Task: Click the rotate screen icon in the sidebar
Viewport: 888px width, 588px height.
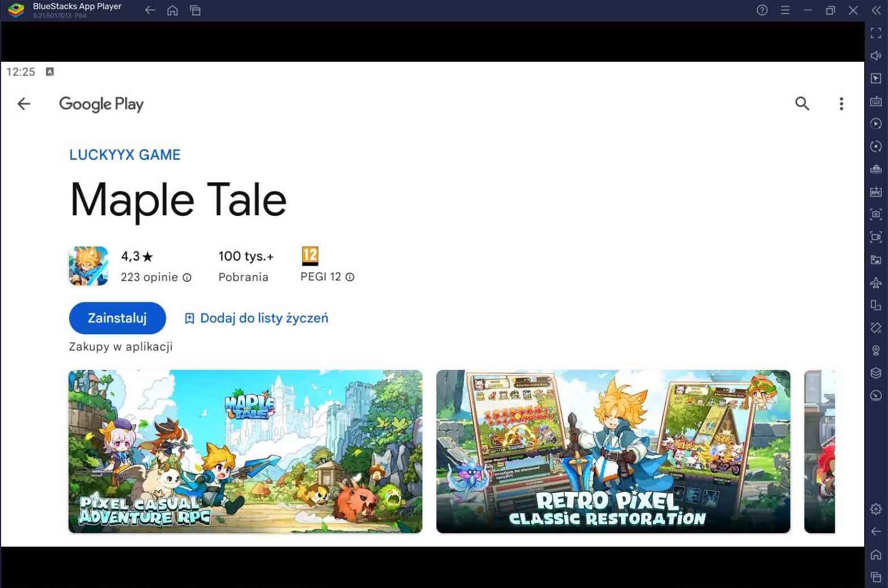Action: (876, 305)
